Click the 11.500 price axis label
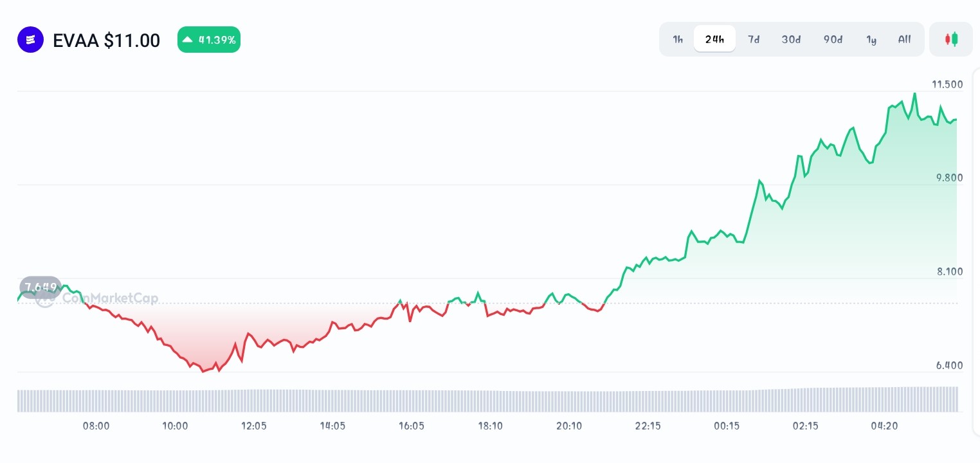 click(x=948, y=84)
